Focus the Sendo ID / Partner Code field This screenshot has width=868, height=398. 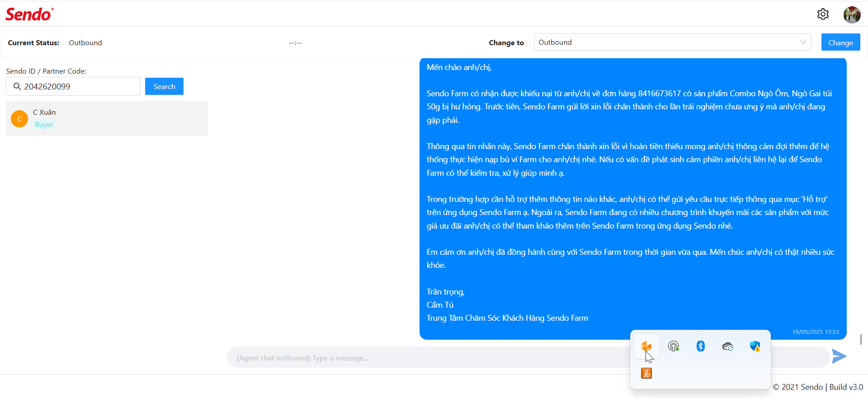pyautogui.click(x=73, y=86)
